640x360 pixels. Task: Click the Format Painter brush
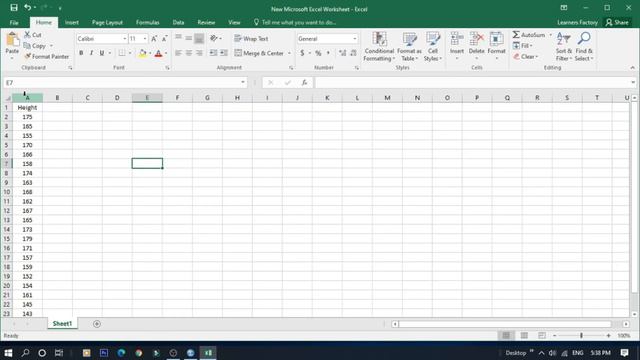pos(27,56)
